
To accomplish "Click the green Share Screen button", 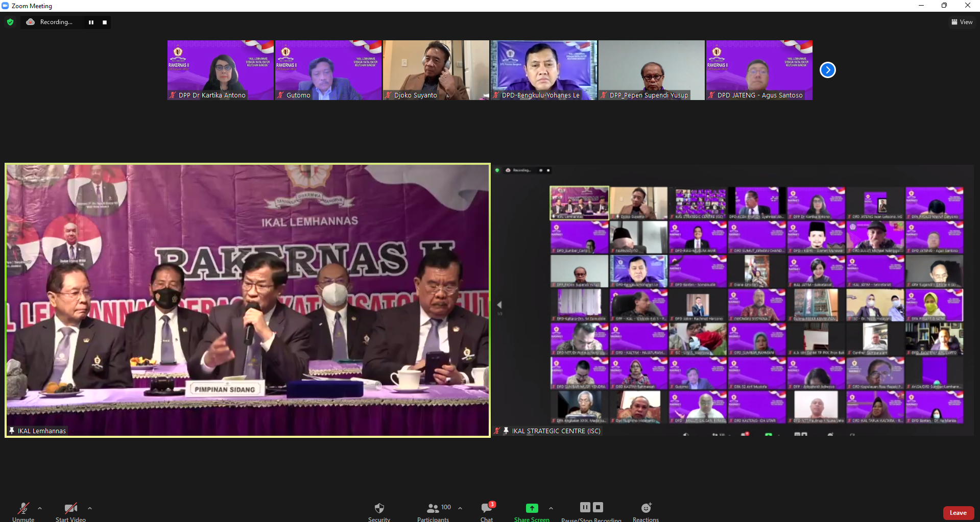I will pyautogui.click(x=532, y=511).
